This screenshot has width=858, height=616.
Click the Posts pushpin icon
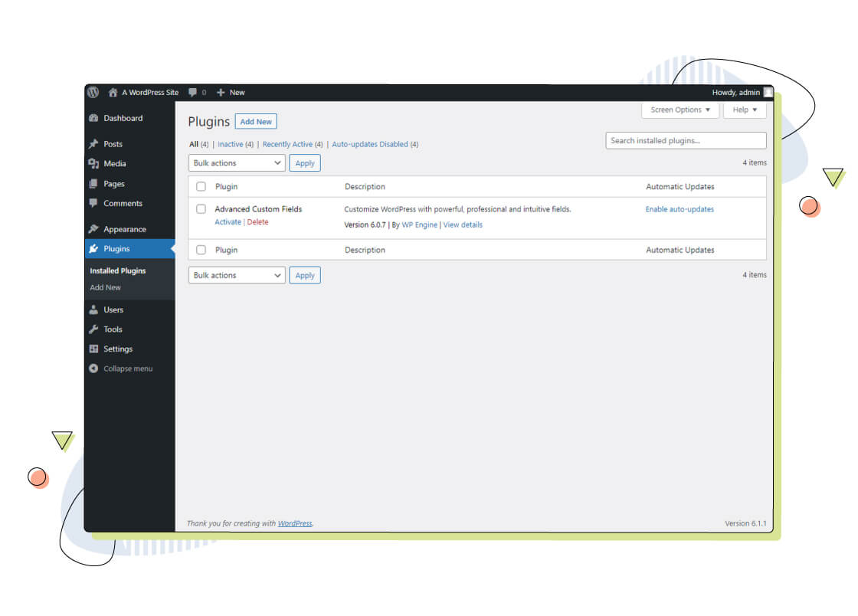[x=93, y=144]
